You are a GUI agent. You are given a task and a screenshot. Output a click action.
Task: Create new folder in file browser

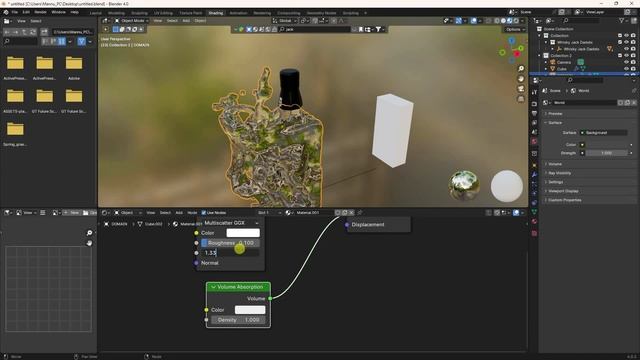(44, 31)
